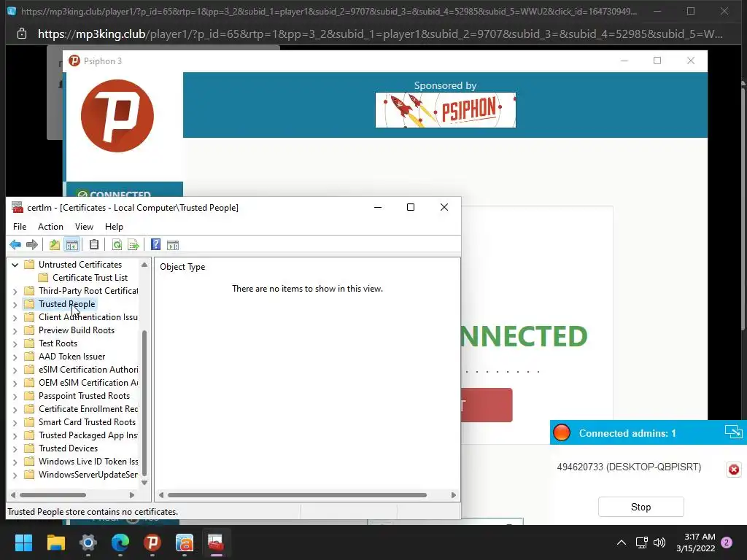Select Certificate Trust List folder
747x560 pixels.
(90, 278)
